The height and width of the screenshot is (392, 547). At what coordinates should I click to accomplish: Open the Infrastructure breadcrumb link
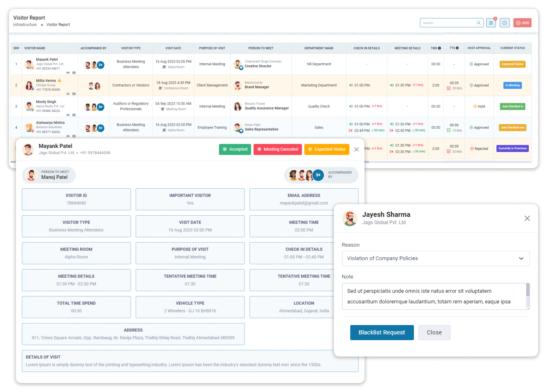pos(25,24)
